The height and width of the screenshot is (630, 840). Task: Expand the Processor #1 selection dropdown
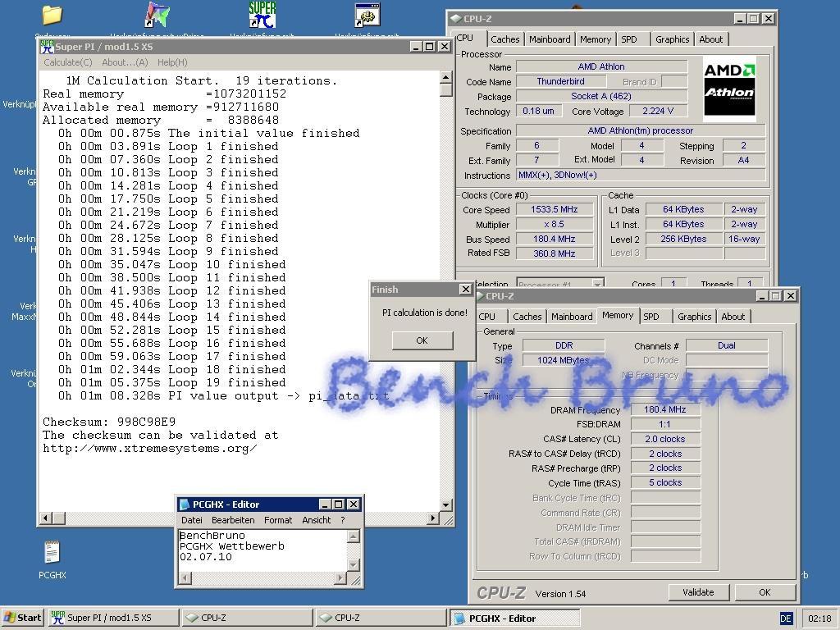click(597, 284)
